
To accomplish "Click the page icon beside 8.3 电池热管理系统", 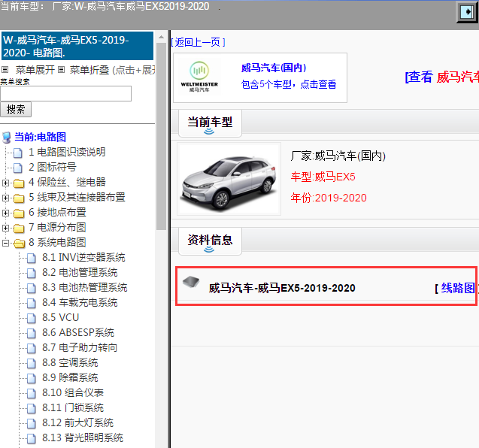I will tap(31, 288).
